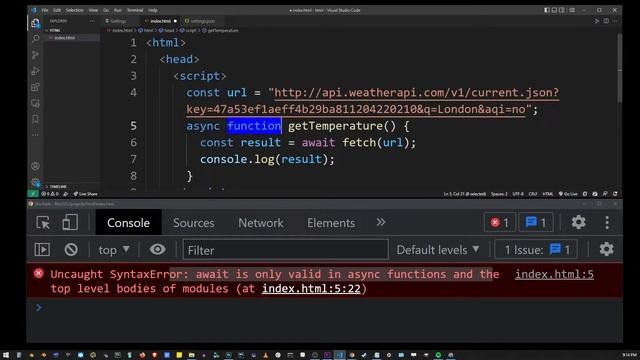
Task: Open the DevTools customize and control menu
Action: coord(607,222)
